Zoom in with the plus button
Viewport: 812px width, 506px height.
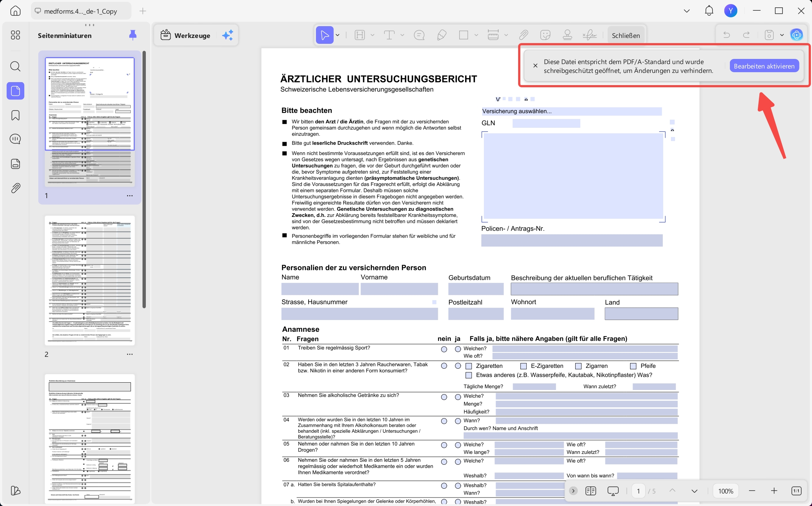click(x=774, y=491)
